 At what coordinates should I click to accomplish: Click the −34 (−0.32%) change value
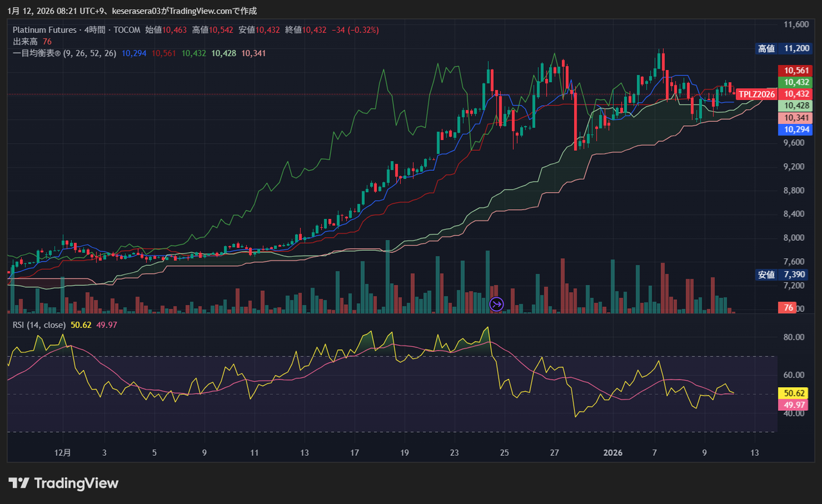click(354, 30)
